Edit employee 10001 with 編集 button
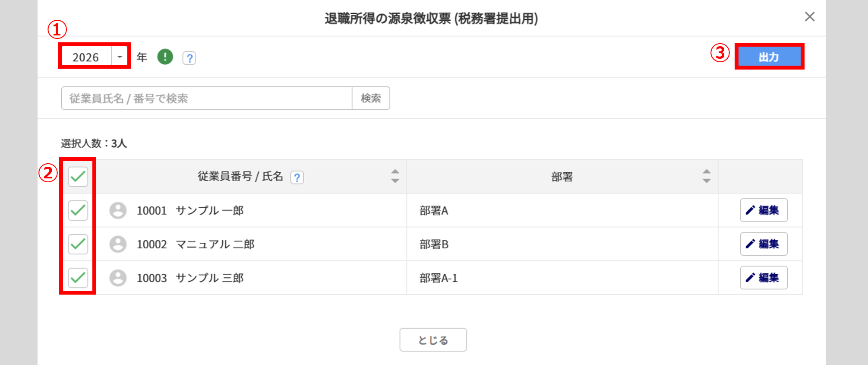The width and height of the screenshot is (868, 365). pyautogui.click(x=764, y=210)
